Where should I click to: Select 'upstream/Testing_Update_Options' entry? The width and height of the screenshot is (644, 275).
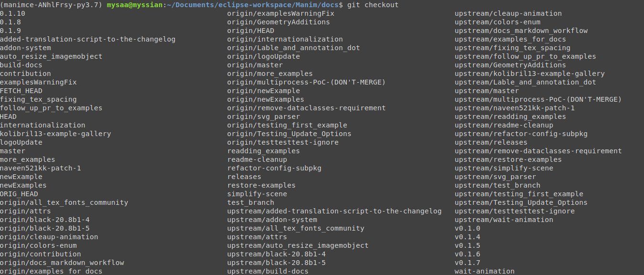coord(521,202)
